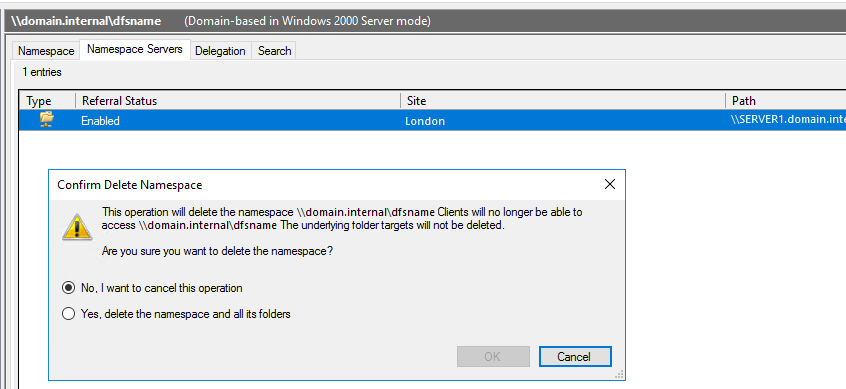Click the \\SERVER1.domain path entry
Screen dimensions: 846x389
[787, 120]
